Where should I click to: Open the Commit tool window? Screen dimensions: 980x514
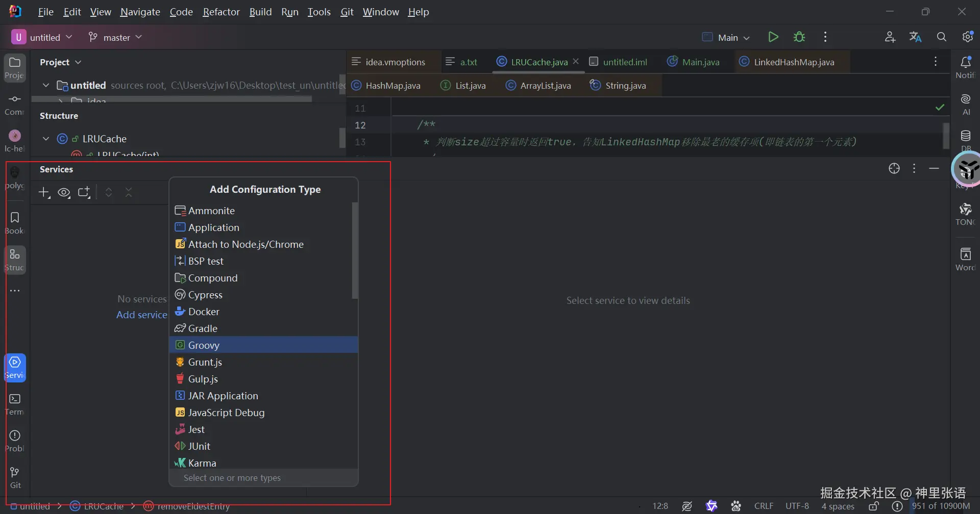(x=15, y=105)
